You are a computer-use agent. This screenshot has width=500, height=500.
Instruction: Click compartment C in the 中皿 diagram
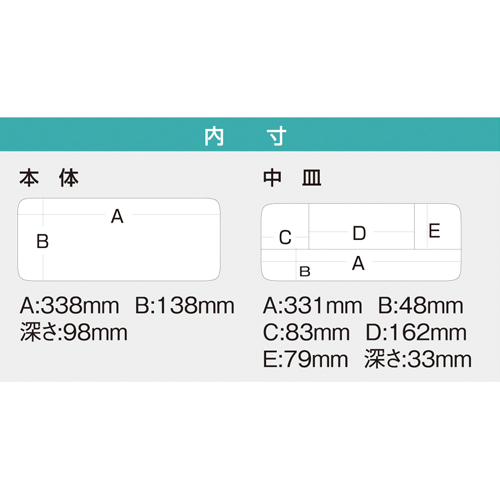point(285,238)
